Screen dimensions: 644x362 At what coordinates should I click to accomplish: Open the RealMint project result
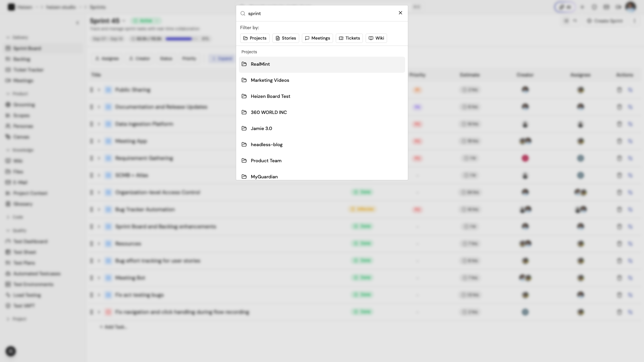322,64
